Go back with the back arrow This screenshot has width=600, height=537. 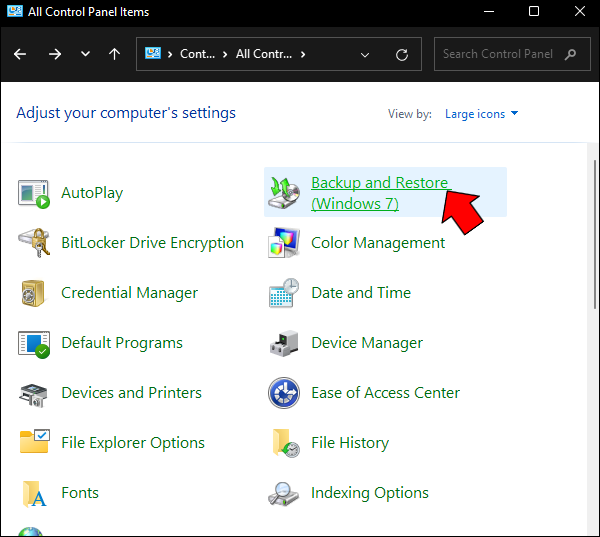point(21,54)
